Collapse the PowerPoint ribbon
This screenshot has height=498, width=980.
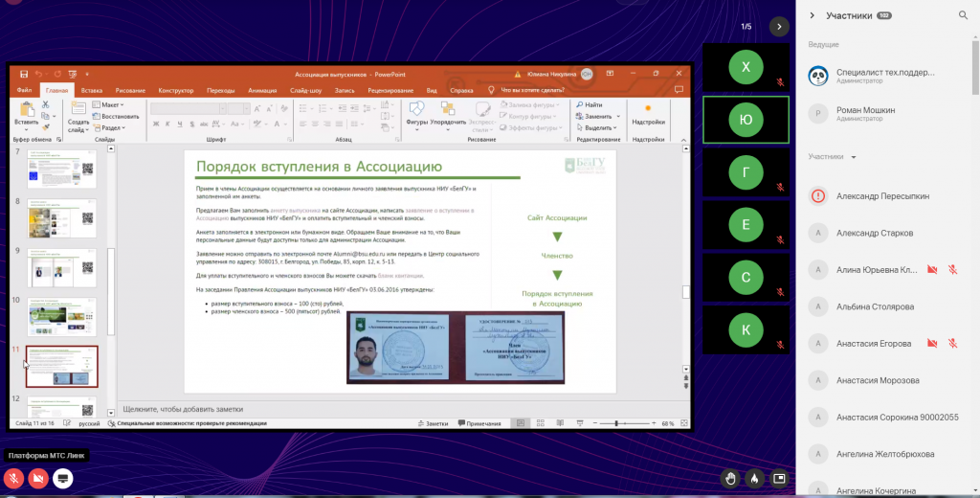tap(683, 140)
